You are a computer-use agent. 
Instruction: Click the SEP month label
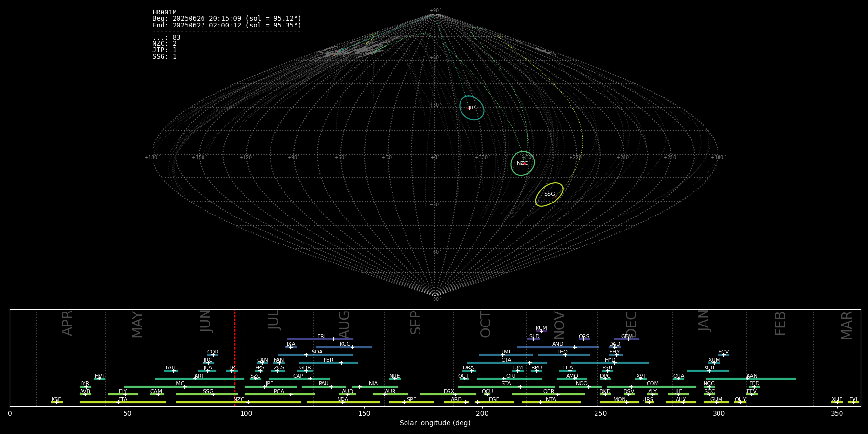point(416,323)
